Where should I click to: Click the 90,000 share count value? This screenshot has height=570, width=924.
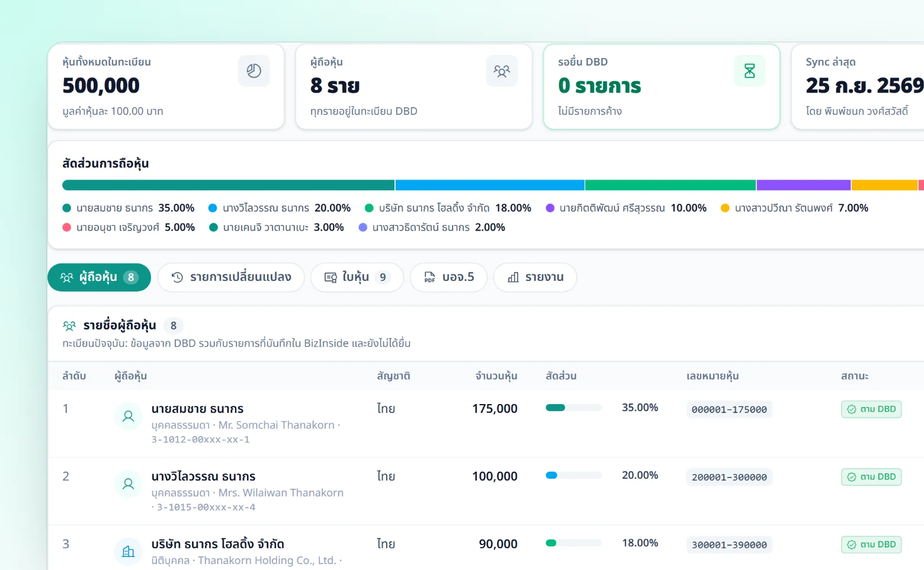click(498, 544)
